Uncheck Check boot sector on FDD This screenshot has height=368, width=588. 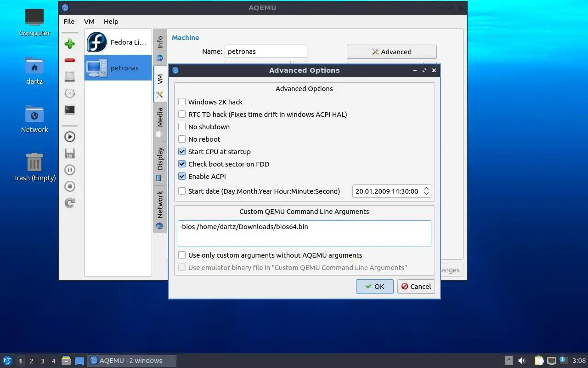tap(182, 164)
